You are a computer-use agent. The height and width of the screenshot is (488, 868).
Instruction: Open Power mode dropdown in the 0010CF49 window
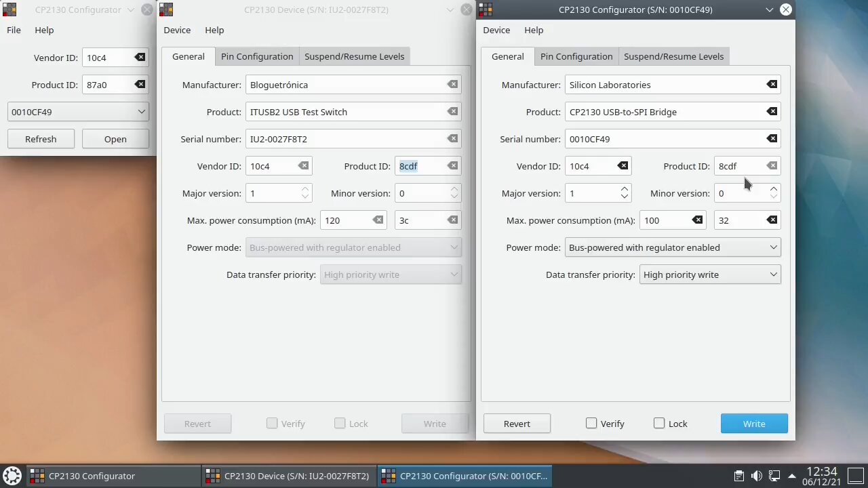673,247
